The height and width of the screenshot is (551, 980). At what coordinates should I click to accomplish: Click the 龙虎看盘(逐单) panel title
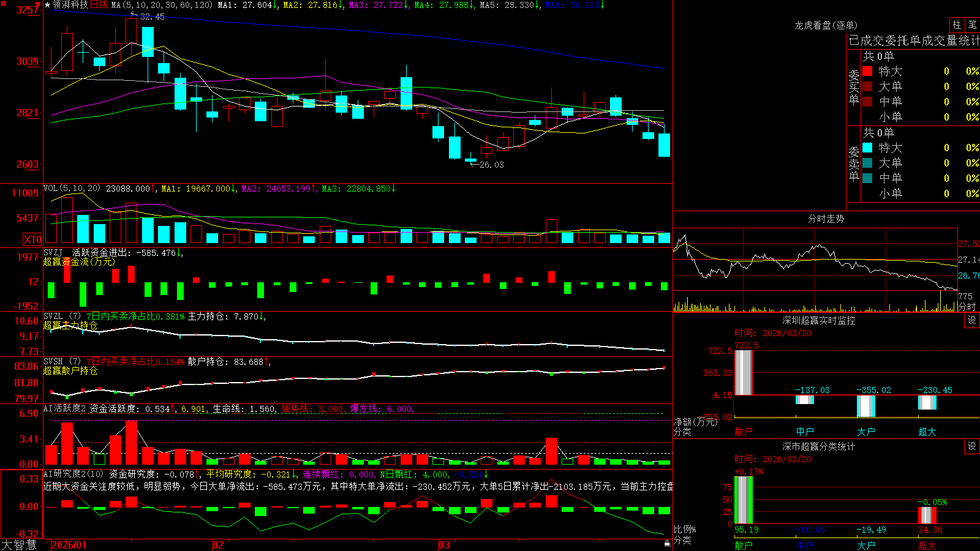coord(826,25)
